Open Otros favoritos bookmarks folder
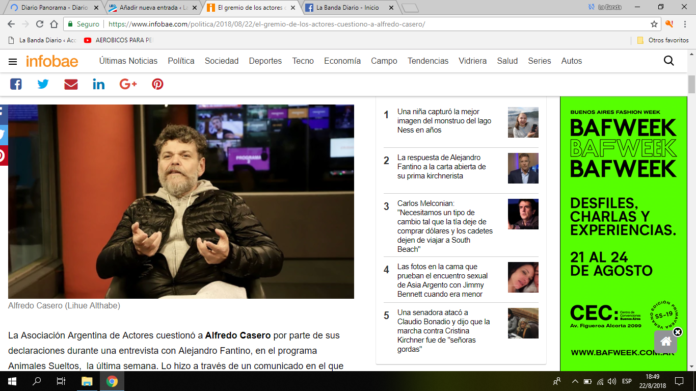 [x=663, y=40]
